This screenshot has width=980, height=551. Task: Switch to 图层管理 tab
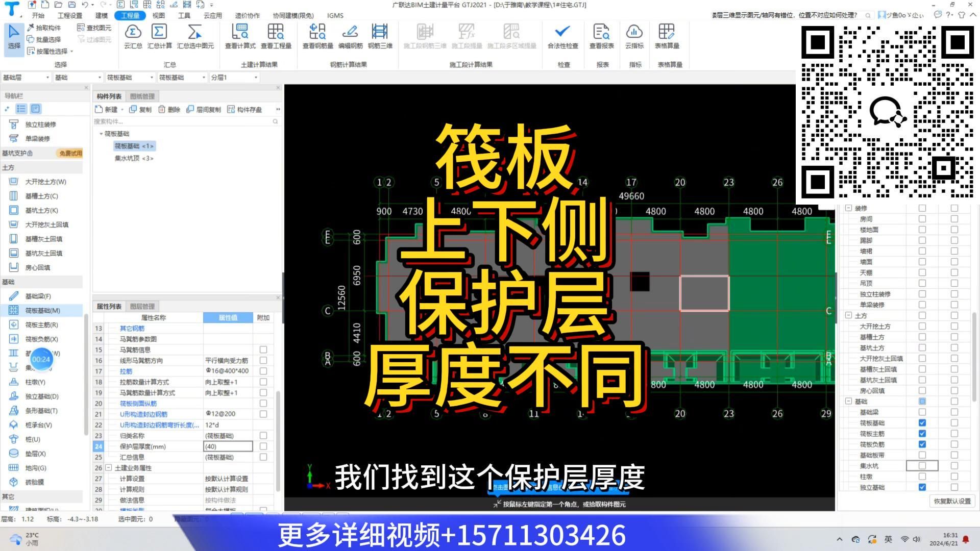tap(142, 306)
